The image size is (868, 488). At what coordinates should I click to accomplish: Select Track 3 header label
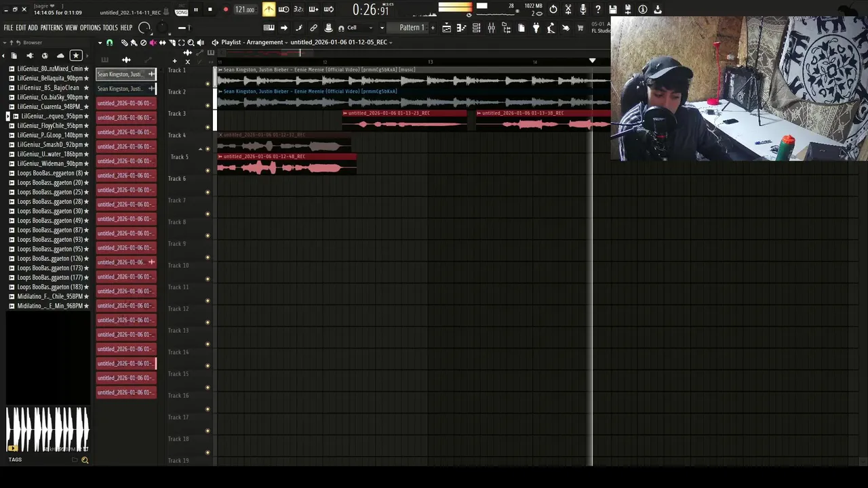pos(177,113)
